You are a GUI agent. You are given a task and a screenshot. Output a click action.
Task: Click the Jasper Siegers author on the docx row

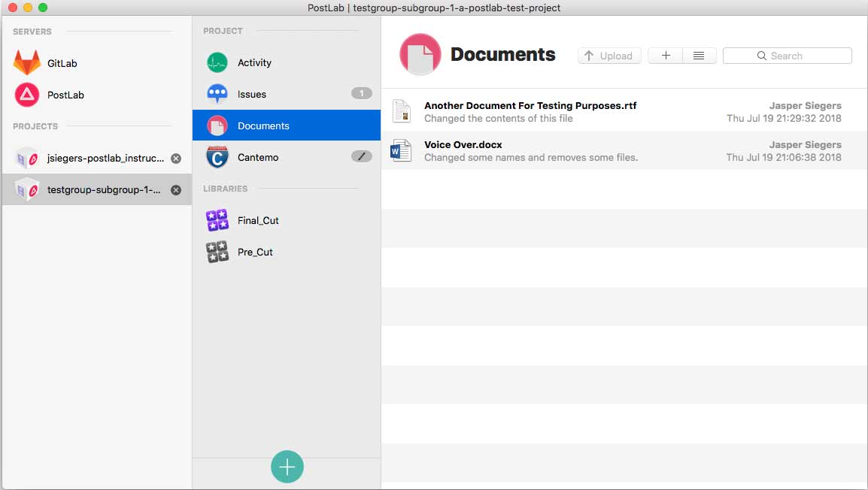point(805,145)
